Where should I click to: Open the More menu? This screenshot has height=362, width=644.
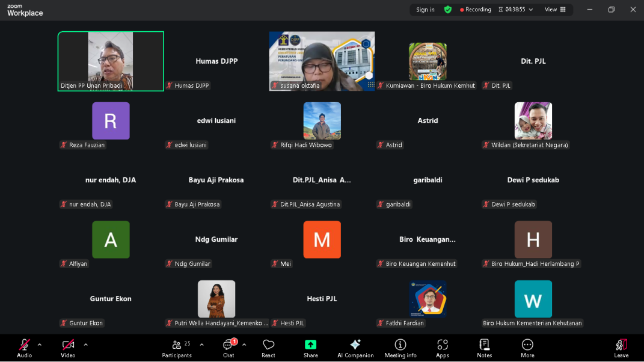point(527,348)
